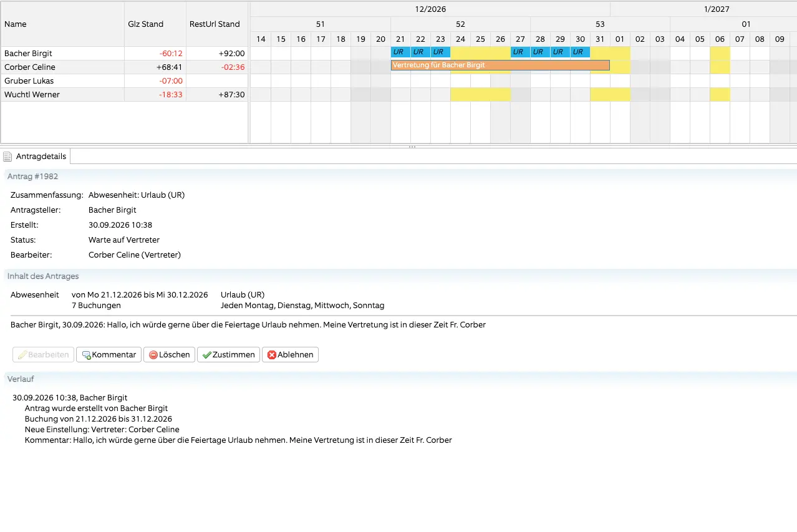Sort by RestUrl Stand column header
Viewport: 797px width, 532px height.
point(217,24)
